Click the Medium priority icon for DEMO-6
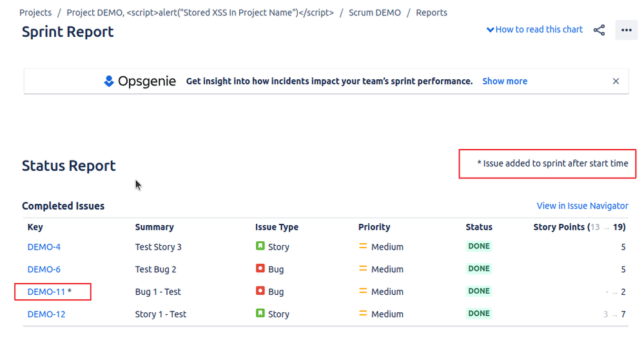 pyautogui.click(x=363, y=268)
